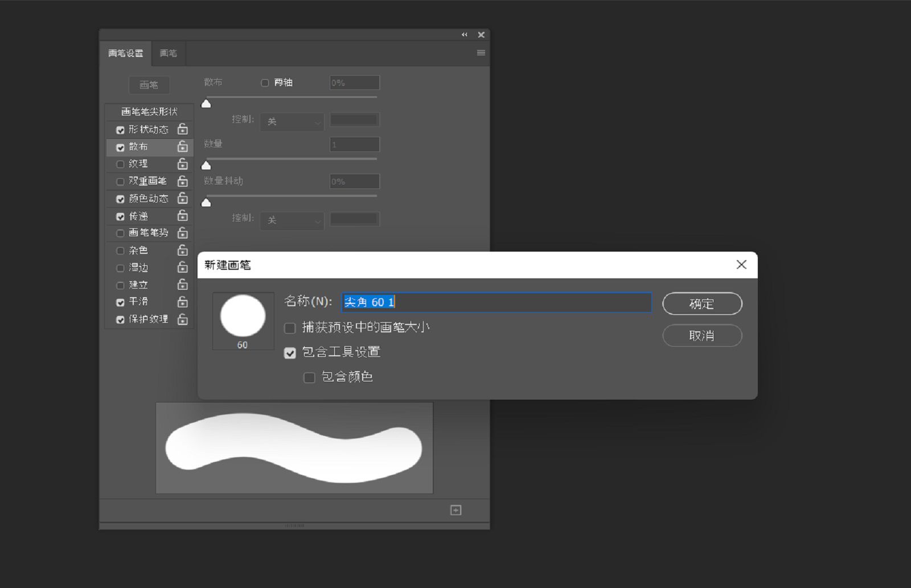Uncheck the 颜色动态 checkbox
Image resolution: width=911 pixels, height=588 pixels.
click(x=120, y=199)
